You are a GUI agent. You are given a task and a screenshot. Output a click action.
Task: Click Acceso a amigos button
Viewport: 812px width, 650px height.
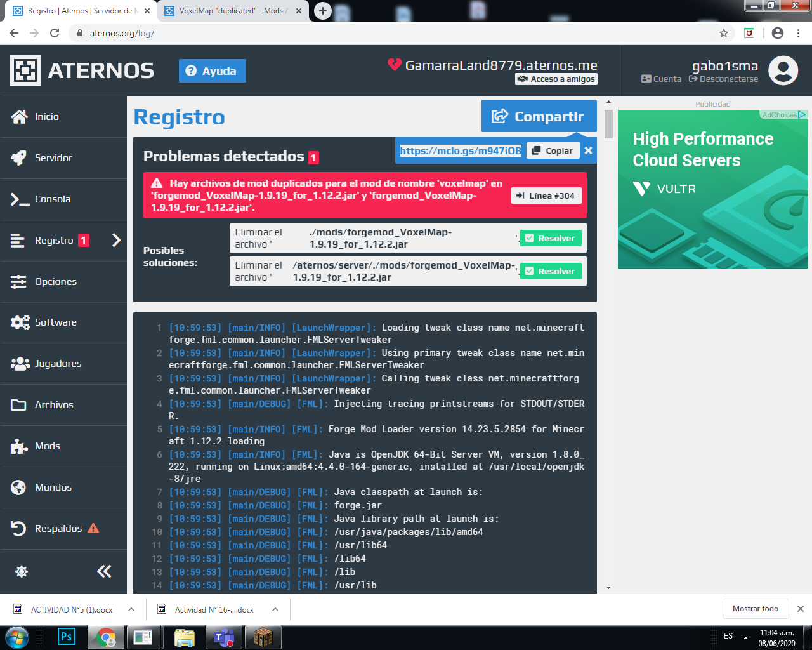click(556, 79)
